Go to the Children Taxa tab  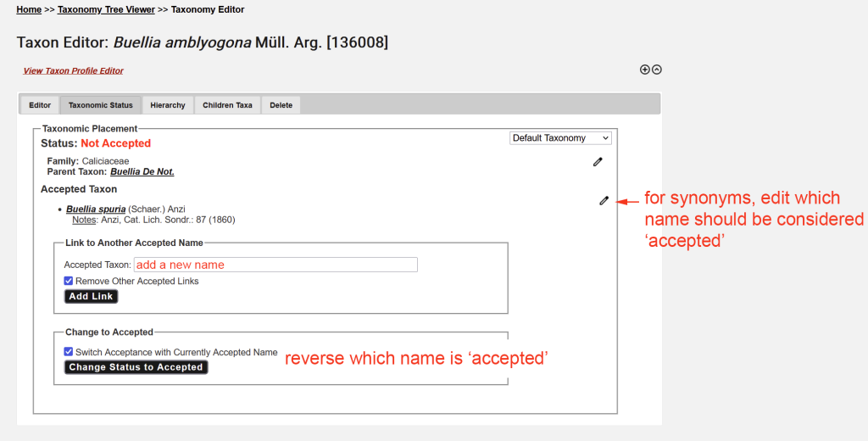(x=227, y=105)
